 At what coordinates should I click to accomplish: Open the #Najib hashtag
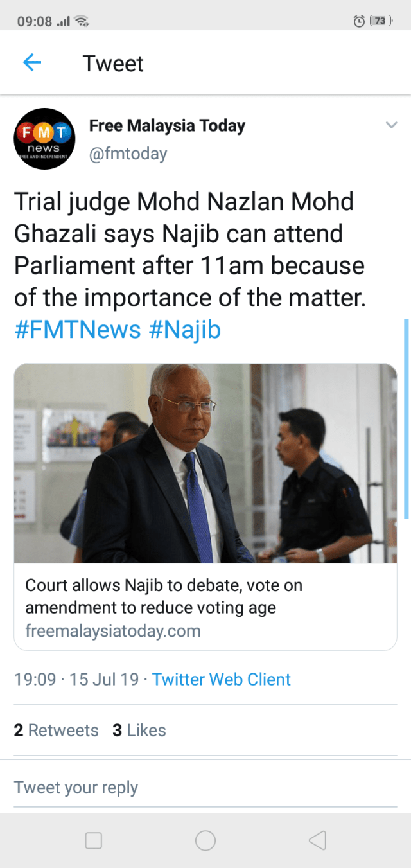185,330
